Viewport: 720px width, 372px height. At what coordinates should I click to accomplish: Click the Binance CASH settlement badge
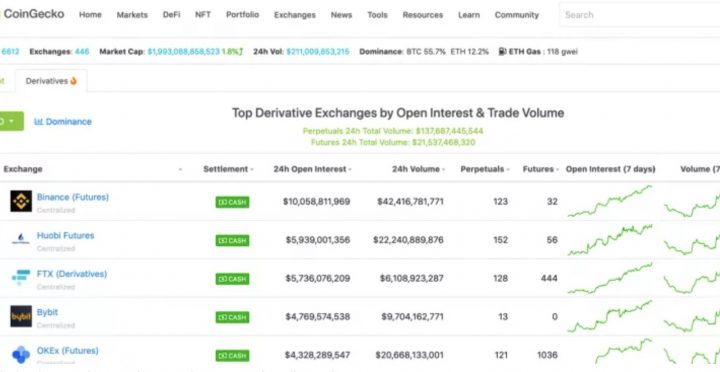pyautogui.click(x=232, y=202)
